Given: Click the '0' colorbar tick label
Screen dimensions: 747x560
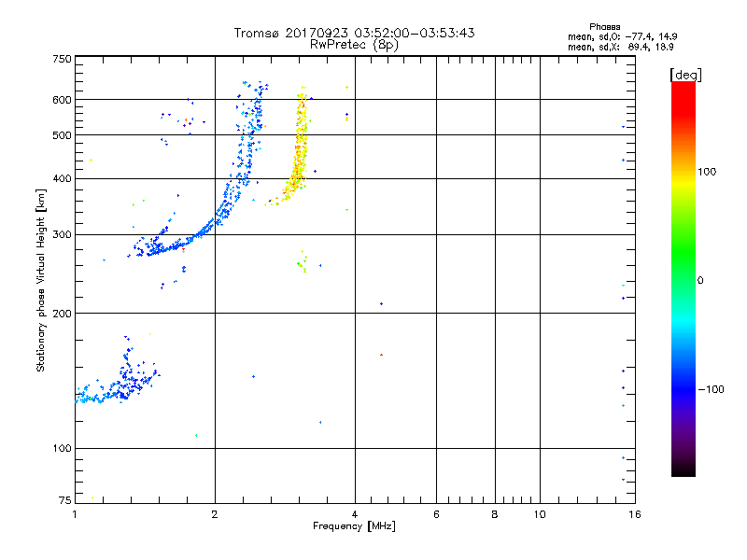Looking at the screenshot, I should (x=700, y=281).
